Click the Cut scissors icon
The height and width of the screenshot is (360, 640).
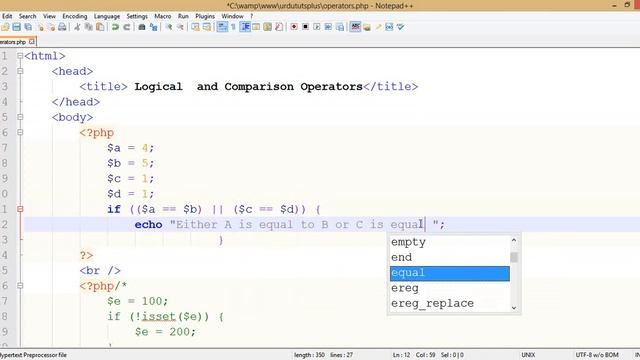[77, 27]
